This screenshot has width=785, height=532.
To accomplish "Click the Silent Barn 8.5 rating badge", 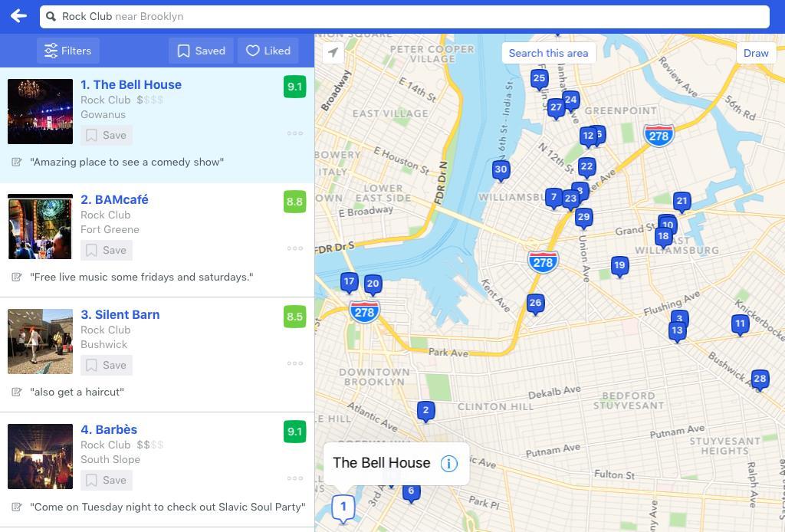I will pyautogui.click(x=295, y=317).
